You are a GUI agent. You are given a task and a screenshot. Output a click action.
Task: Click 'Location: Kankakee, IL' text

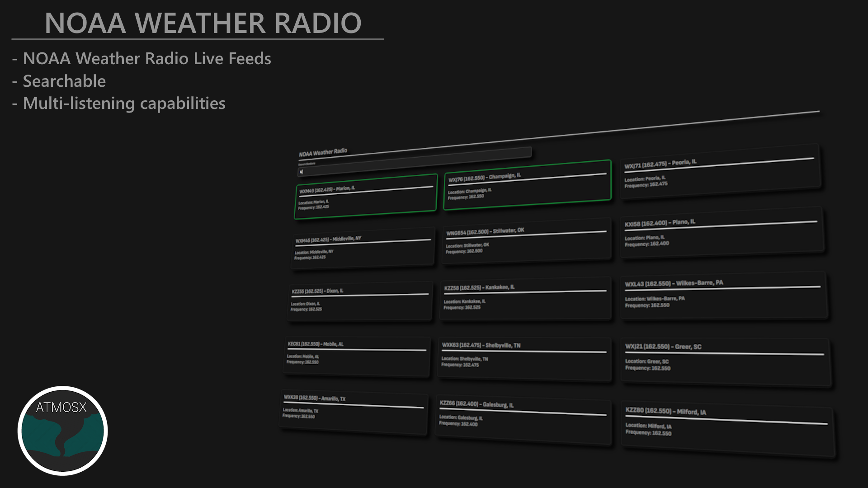pos(464,301)
